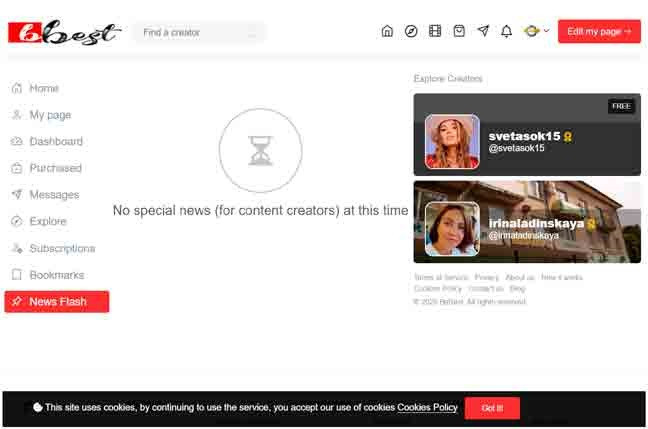Open Subscriptions in the sidebar
The height and width of the screenshot is (429, 648).
click(61, 248)
